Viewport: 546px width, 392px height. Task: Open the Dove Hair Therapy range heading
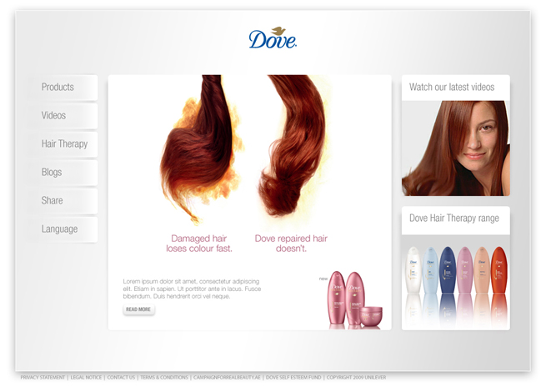click(x=454, y=219)
